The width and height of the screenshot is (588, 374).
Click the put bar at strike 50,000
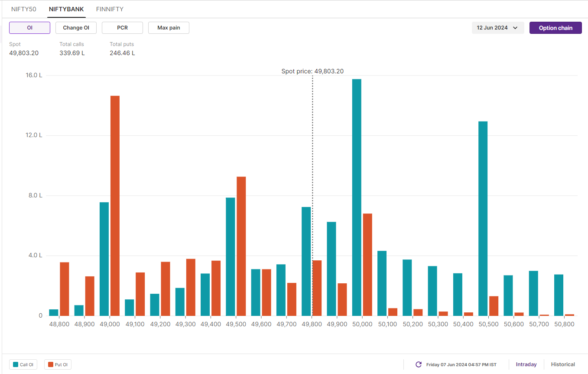(x=367, y=265)
